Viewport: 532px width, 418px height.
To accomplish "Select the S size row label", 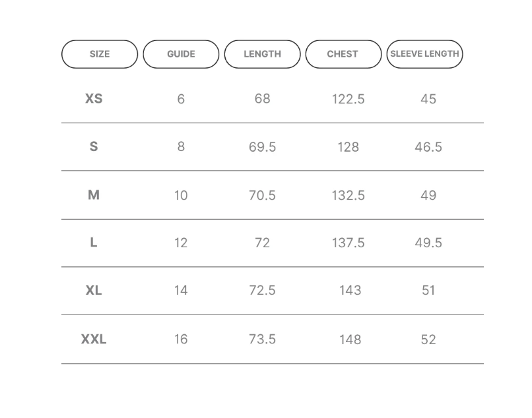I will pyautogui.click(x=94, y=146).
